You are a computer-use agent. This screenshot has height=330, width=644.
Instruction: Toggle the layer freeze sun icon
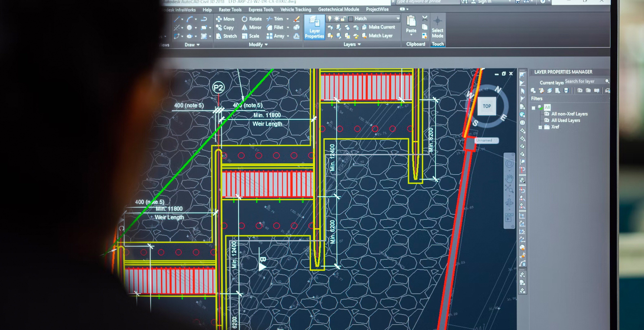pyautogui.click(x=337, y=19)
